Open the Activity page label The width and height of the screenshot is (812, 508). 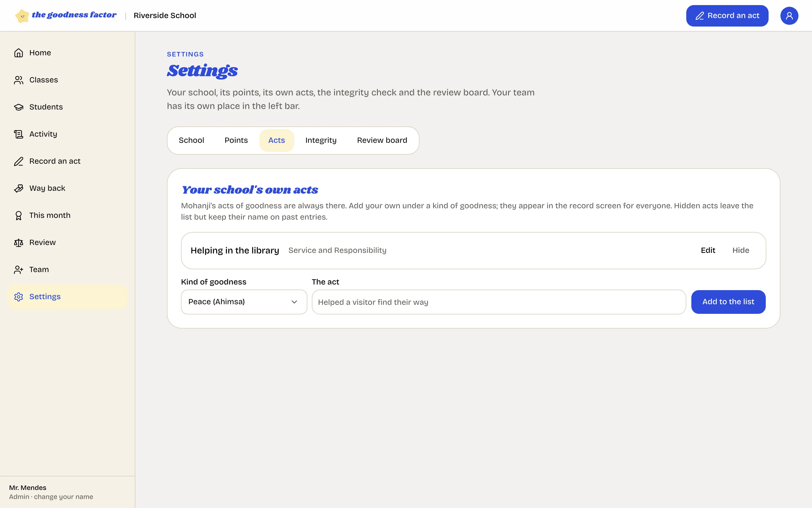[x=43, y=134]
